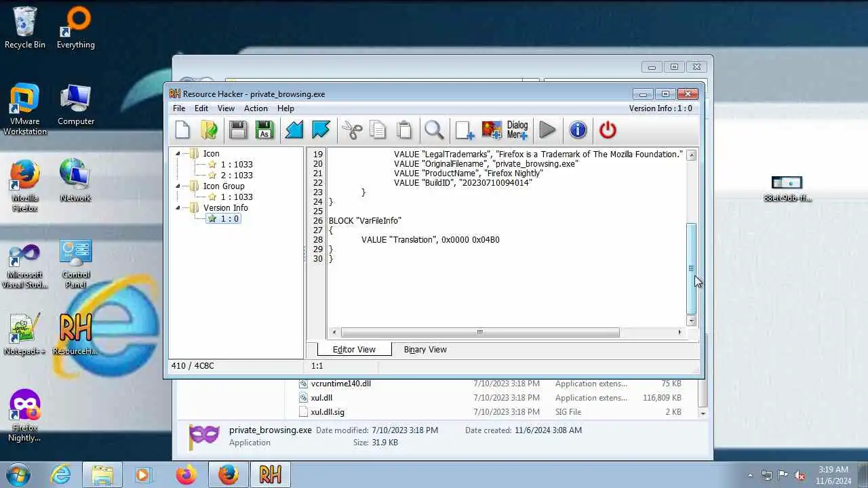Open Firefox Nightly desktop shortcut
This screenshot has height=488, width=868.
coord(25,415)
